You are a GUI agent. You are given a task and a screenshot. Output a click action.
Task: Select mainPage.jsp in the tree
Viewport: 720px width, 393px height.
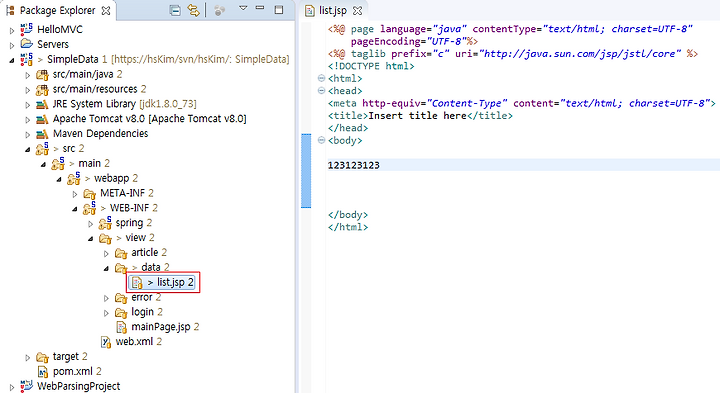(x=161, y=327)
